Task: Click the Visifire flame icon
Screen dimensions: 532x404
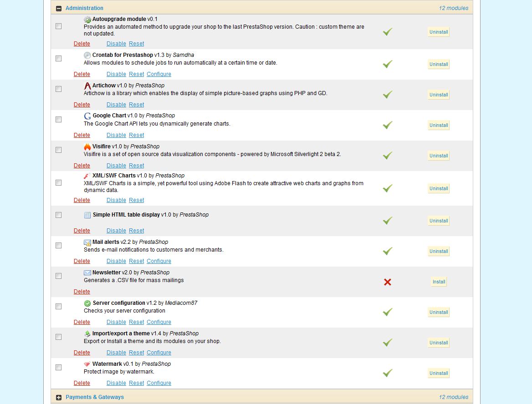Action: pyautogui.click(x=87, y=146)
